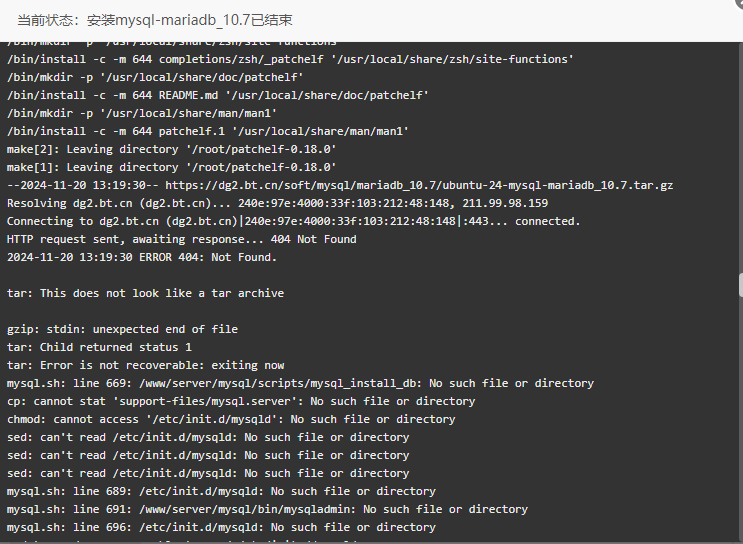The image size is (743, 544).
Task: Click 'gzip: stdin: unexpected end of file' line
Action: [122, 329]
